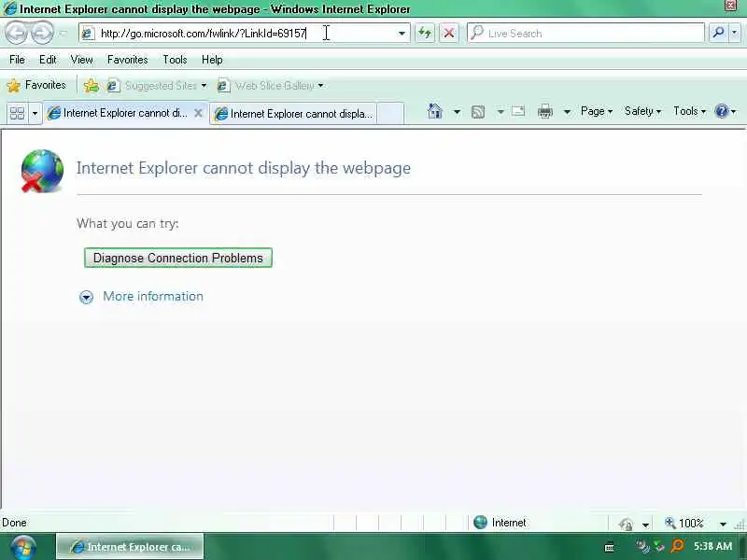Open the Page menu dropdown
This screenshot has height=560, width=747.
596,111
